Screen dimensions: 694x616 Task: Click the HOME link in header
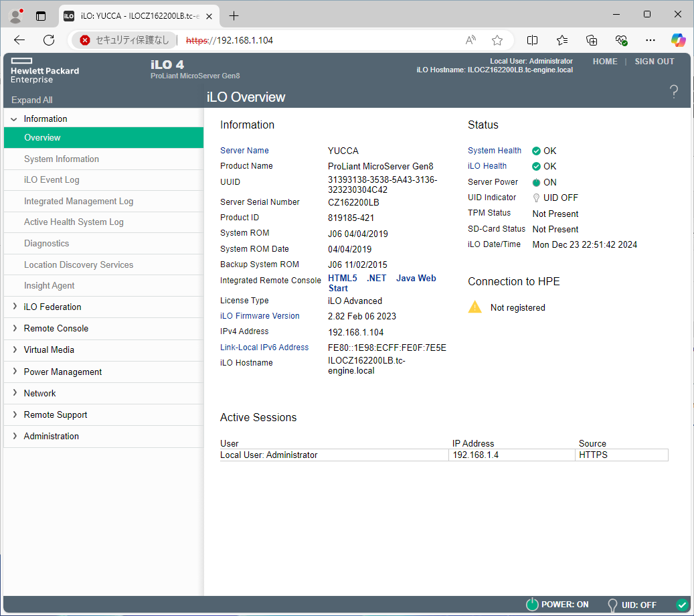tap(605, 62)
